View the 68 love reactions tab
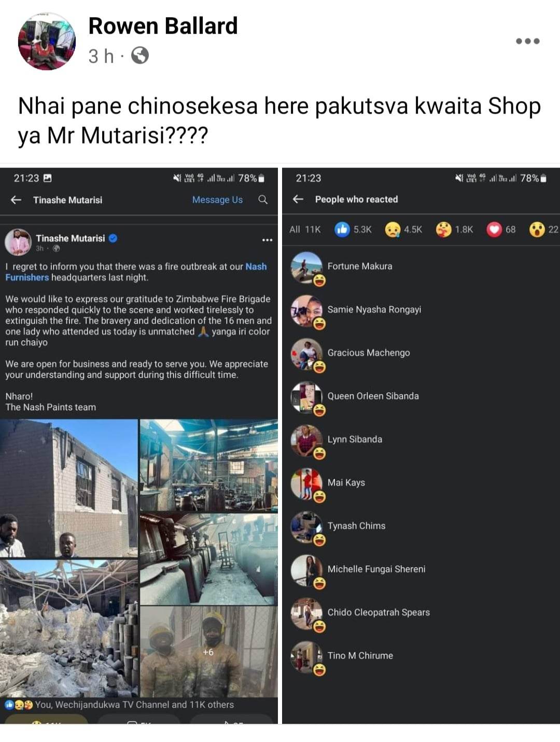 501,229
